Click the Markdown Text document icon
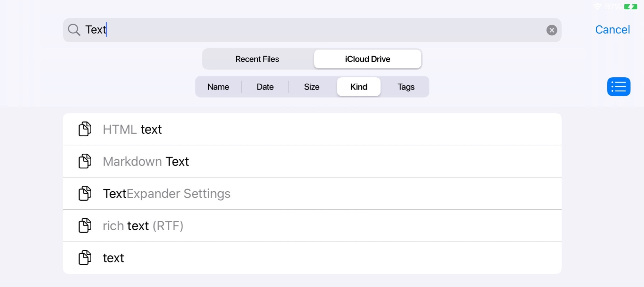Viewport: 644px width, 287px height. coord(85,161)
